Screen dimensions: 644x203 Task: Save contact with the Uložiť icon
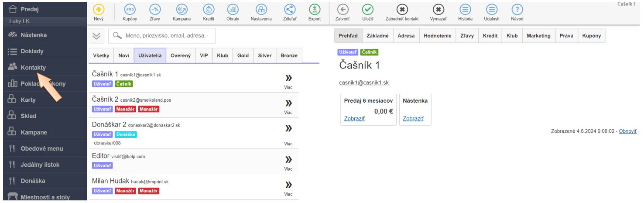pyautogui.click(x=367, y=10)
